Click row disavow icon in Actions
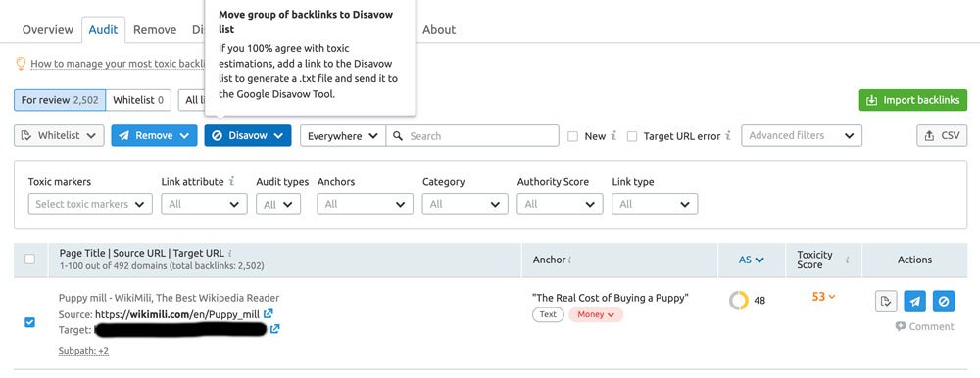 (944, 302)
